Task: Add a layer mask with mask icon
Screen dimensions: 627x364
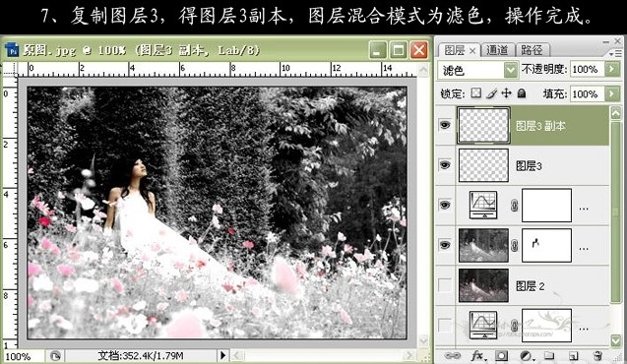Action: [501, 355]
